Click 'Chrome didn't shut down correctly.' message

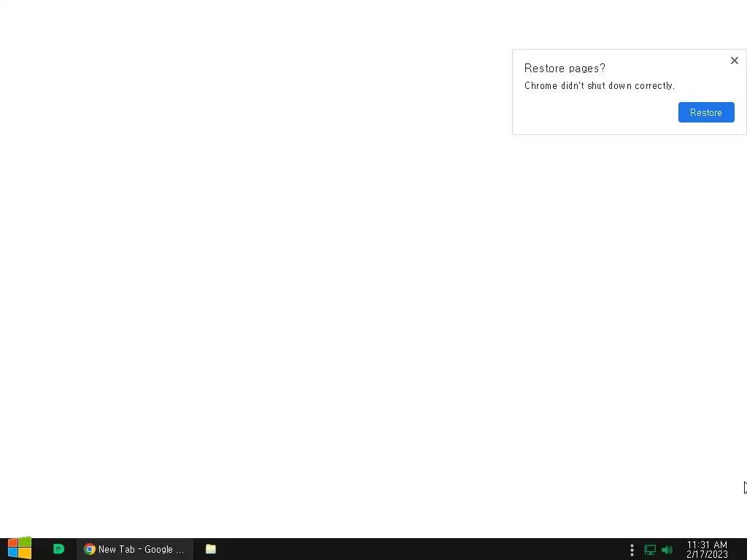[x=600, y=86]
